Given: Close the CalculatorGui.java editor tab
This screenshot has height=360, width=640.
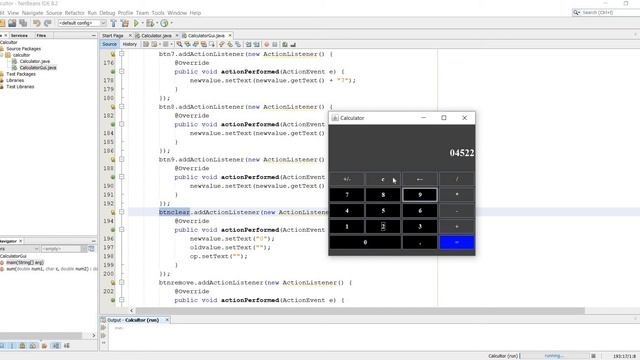Looking at the screenshot, I should pyautogui.click(x=230, y=36).
